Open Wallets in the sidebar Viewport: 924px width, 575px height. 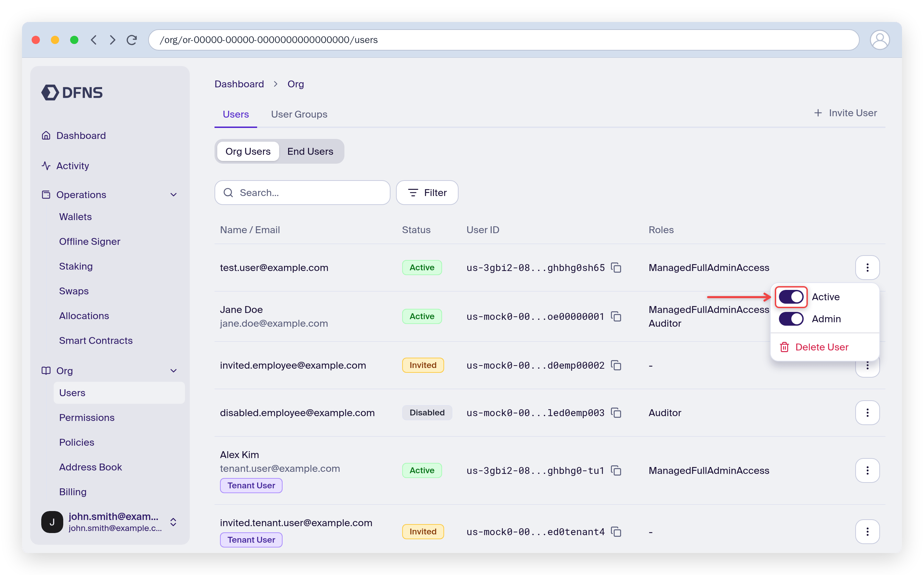75,217
